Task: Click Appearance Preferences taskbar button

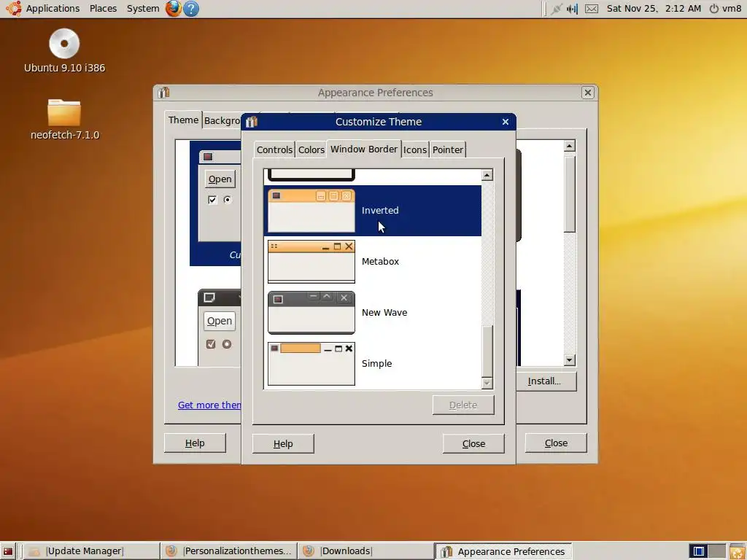Action: point(503,551)
